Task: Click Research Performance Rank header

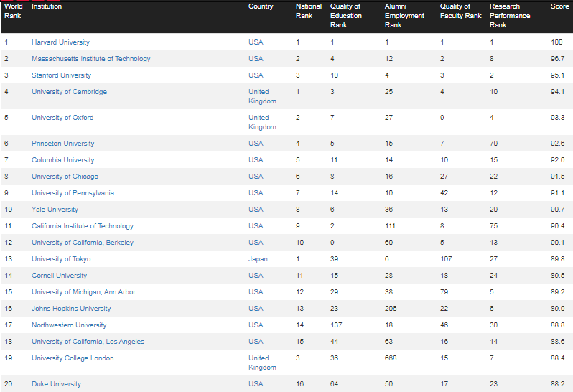Action: pos(509,15)
